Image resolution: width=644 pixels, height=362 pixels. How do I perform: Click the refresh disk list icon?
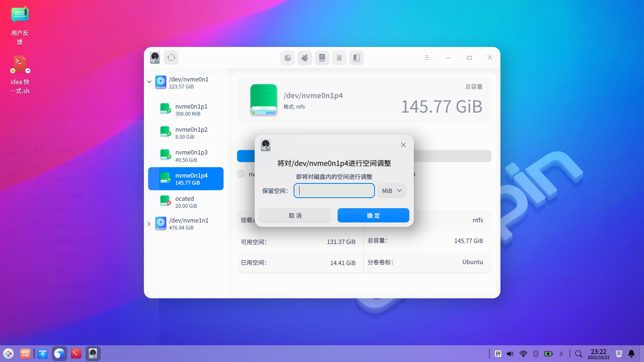click(171, 58)
